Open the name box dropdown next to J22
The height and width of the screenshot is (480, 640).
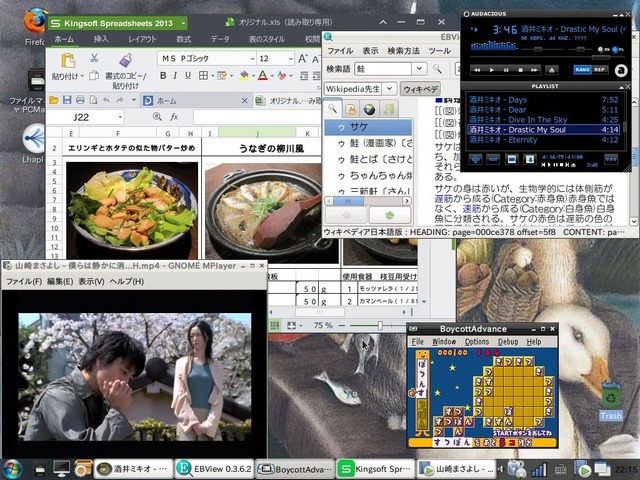[120, 117]
